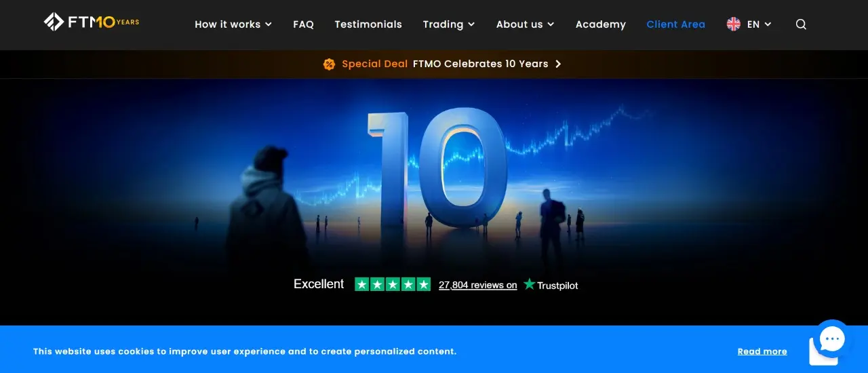Open the Academy page
This screenshot has height=373, width=868.
pos(600,24)
